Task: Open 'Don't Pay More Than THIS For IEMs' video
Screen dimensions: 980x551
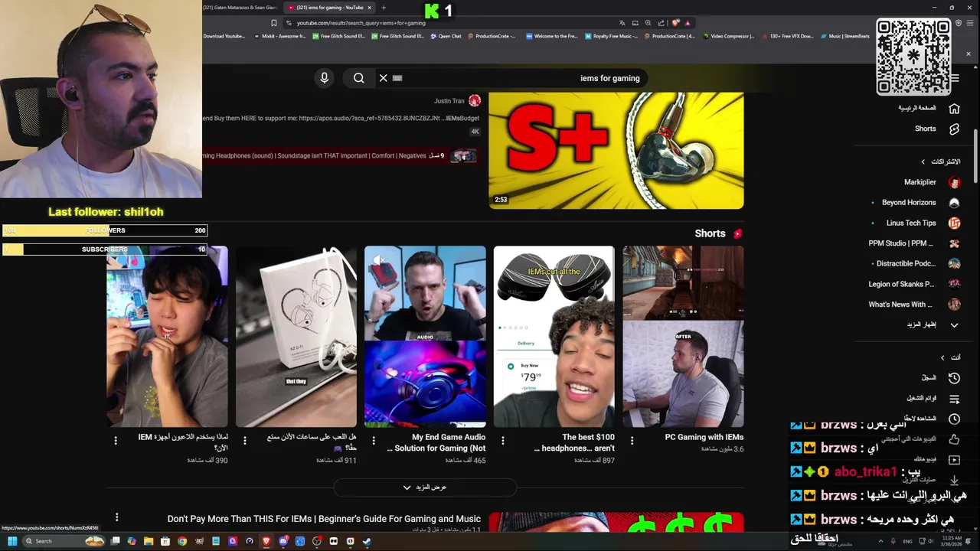Action: [324, 519]
